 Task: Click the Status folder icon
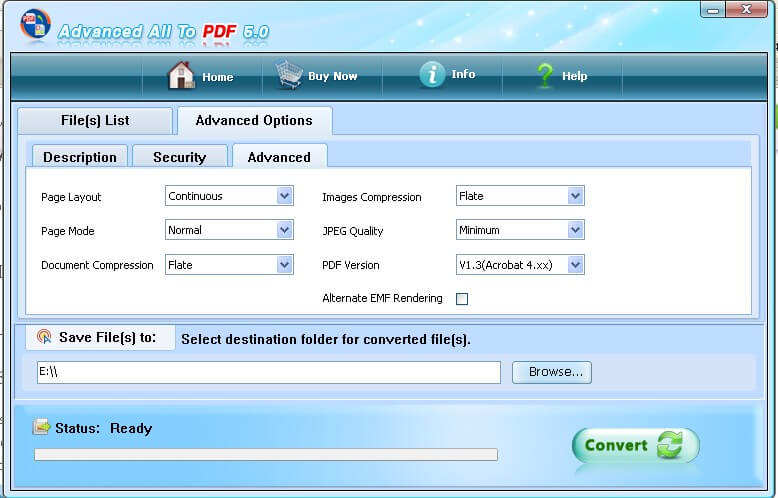(x=42, y=427)
